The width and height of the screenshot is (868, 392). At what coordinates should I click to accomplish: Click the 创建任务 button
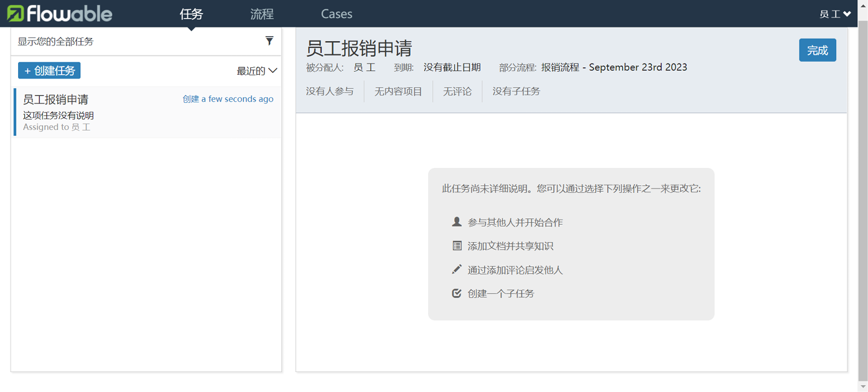(x=49, y=71)
